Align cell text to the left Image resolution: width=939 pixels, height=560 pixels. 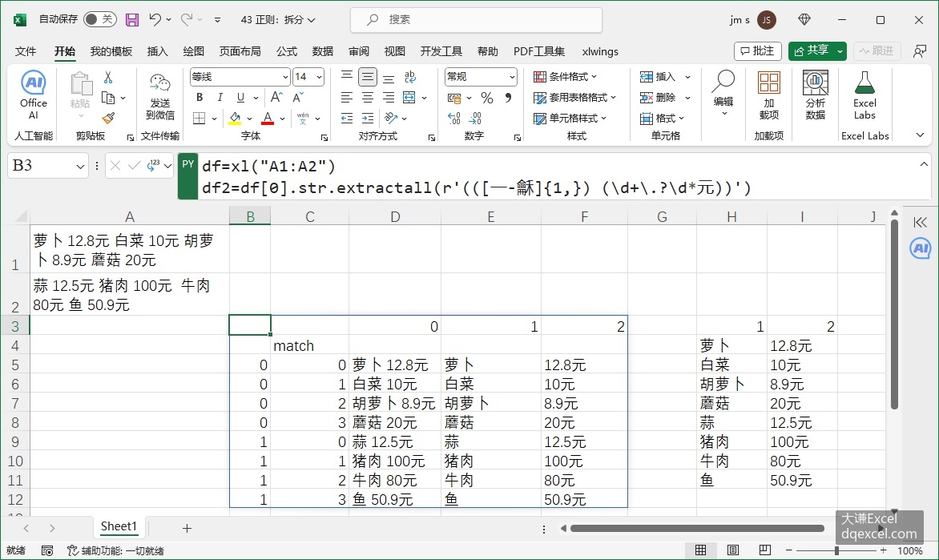347,97
